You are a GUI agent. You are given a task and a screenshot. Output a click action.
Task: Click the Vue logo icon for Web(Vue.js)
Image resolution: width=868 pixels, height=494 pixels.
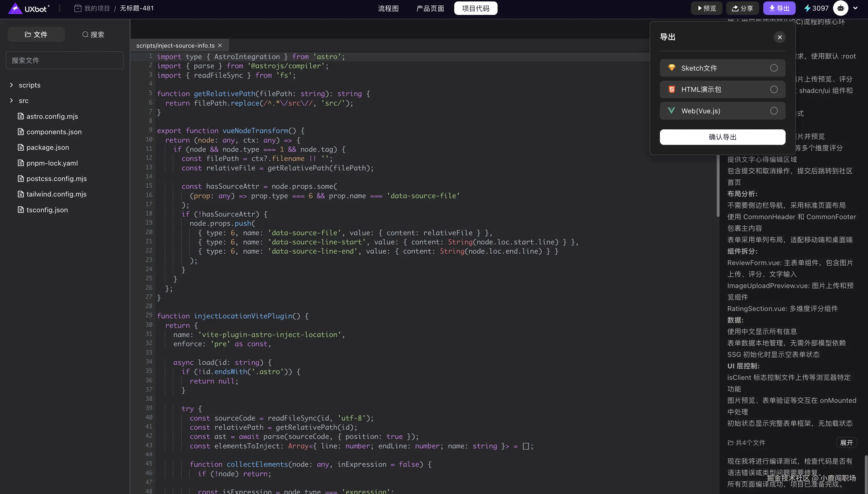click(671, 111)
